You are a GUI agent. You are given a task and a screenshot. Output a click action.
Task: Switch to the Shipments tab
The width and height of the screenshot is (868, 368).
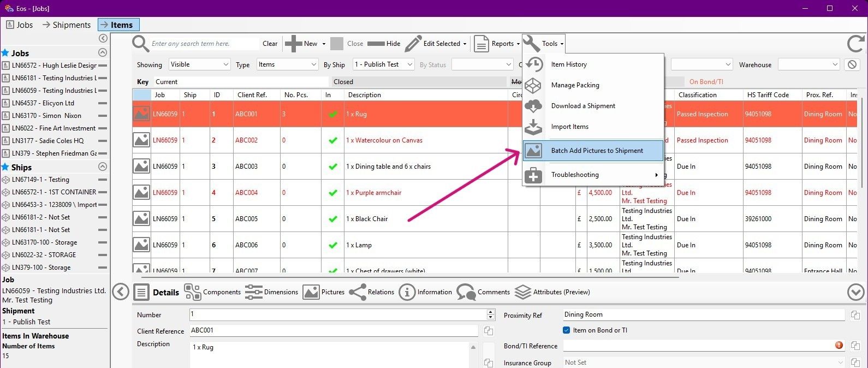[x=67, y=25]
